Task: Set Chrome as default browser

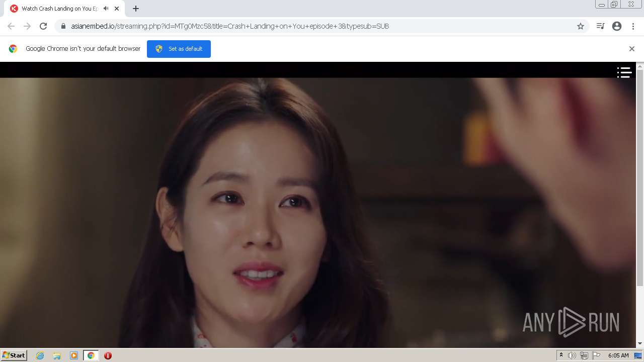Action: coord(179,49)
